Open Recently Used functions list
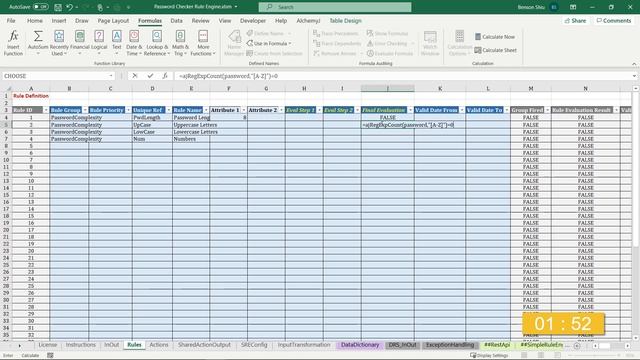This screenshot has height=360, width=640. pos(59,42)
